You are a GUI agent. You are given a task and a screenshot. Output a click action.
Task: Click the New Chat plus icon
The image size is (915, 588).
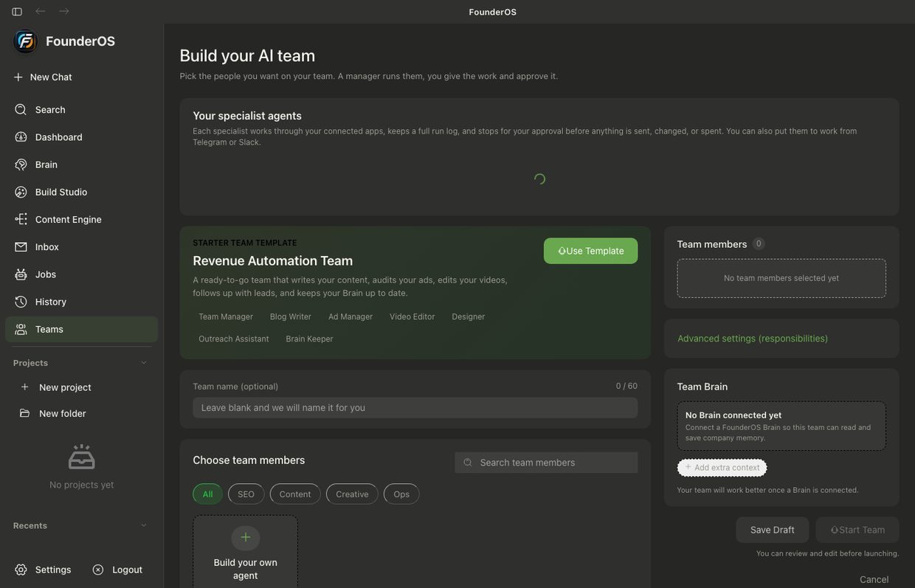point(18,77)
